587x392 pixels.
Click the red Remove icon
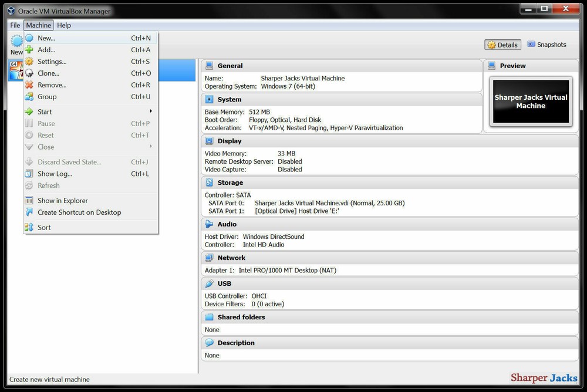pos(28,85)
